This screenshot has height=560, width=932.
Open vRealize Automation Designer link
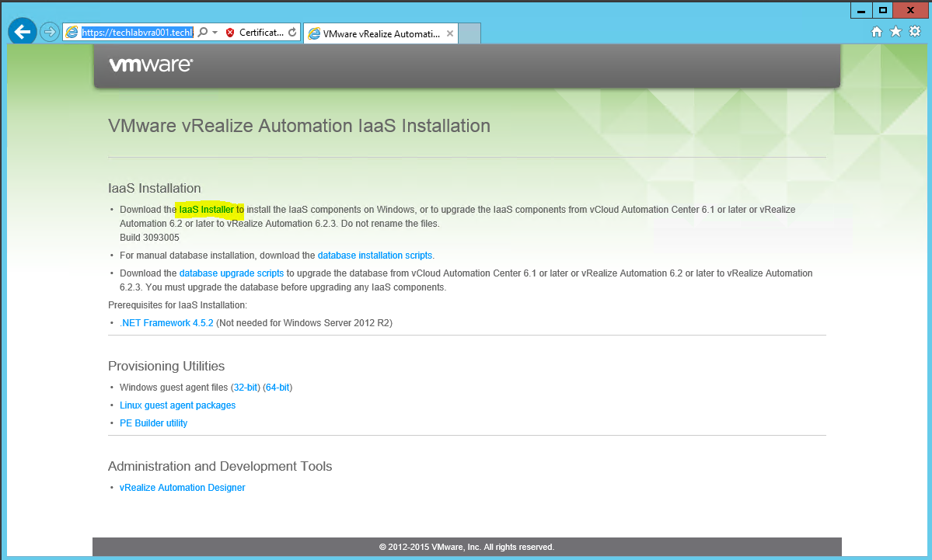coord(182,488)
